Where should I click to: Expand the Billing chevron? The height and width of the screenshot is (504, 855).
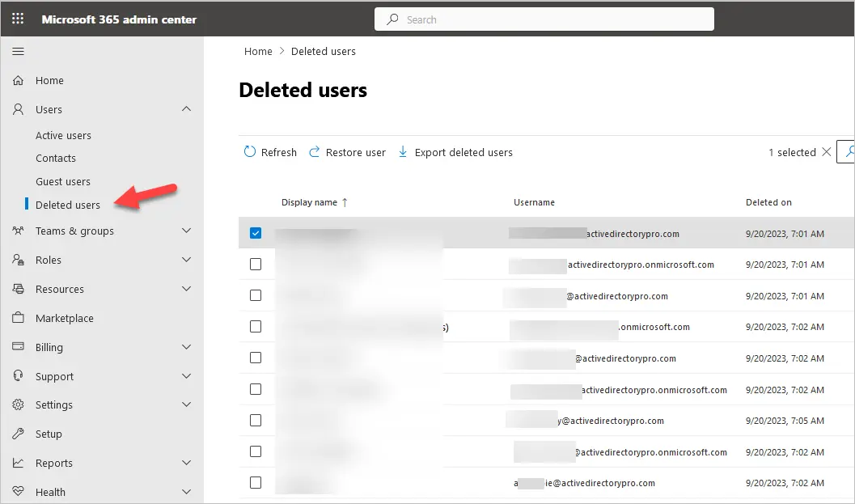pyautogui.click(x=187, y=346)
